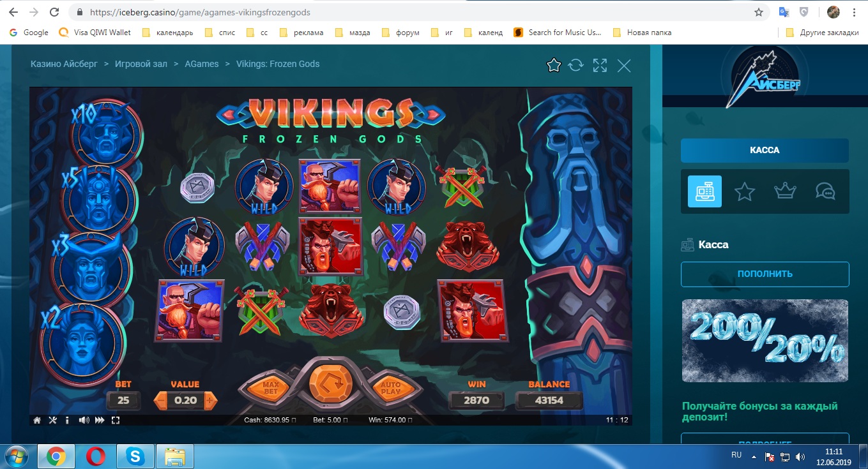Viewport: 868px width, 469px height.
Task: Select the star favorites tab icon
Action: 745,191
